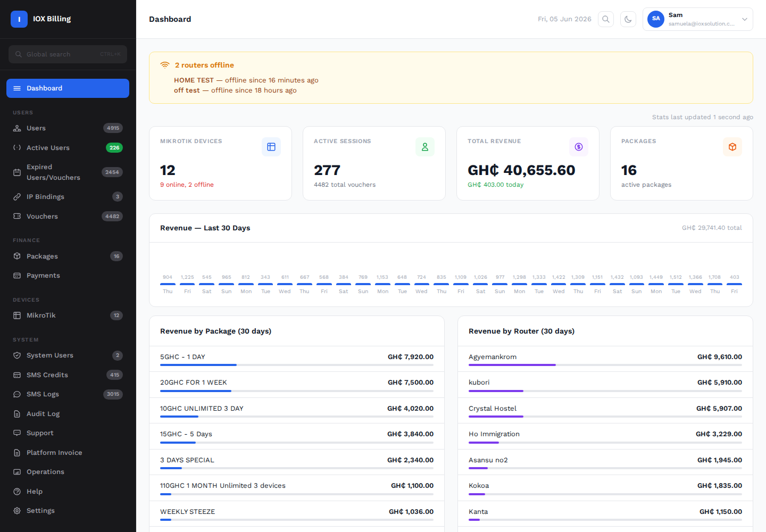Click the kubori router row
Viewport: 766px width, 532px height.
605,385
